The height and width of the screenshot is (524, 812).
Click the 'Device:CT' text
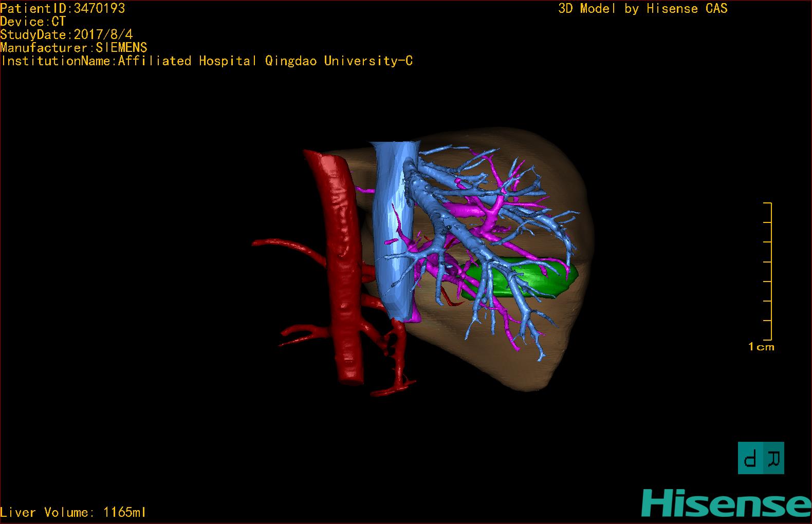point(33,22)
